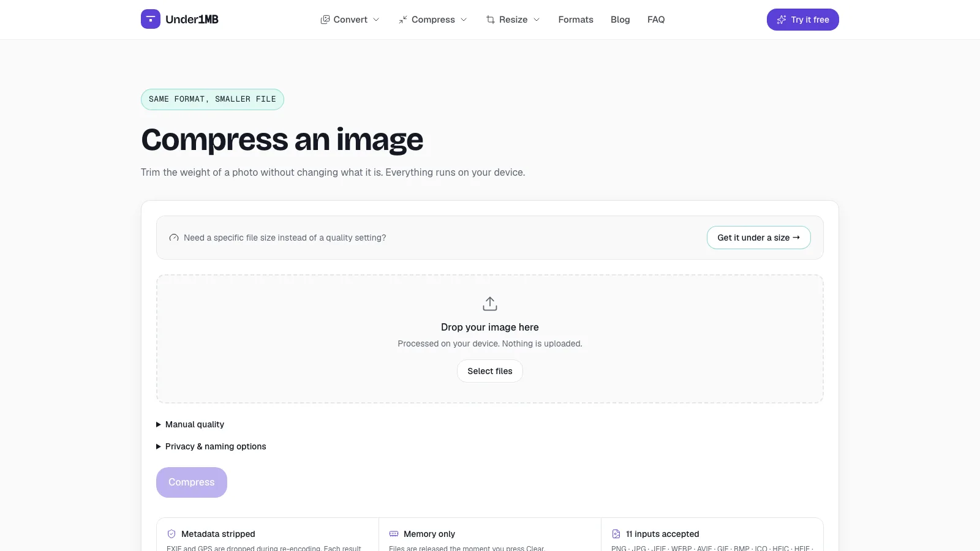Click the Resize crop icon in navbar
This screenshot has height=551, width=980.
[x=491, y=20]
